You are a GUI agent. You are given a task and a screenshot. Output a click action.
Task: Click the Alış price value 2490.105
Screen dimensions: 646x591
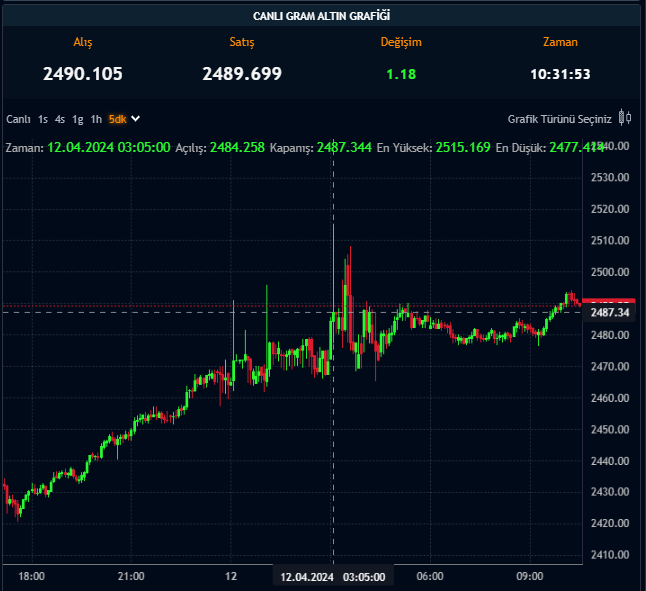[83, 73]
